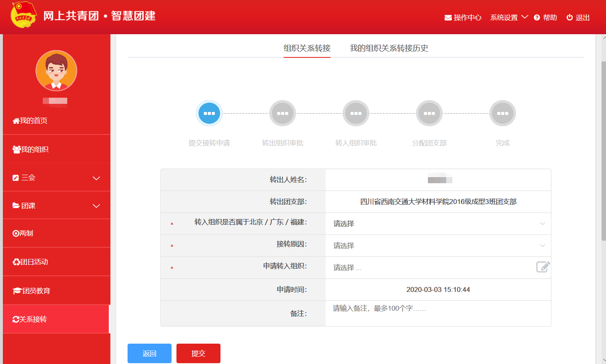Viewport: 606px width, 364px height.
Task: Switch to 我的组织关系转接历史 tab
Action: [x=389, y=48]
